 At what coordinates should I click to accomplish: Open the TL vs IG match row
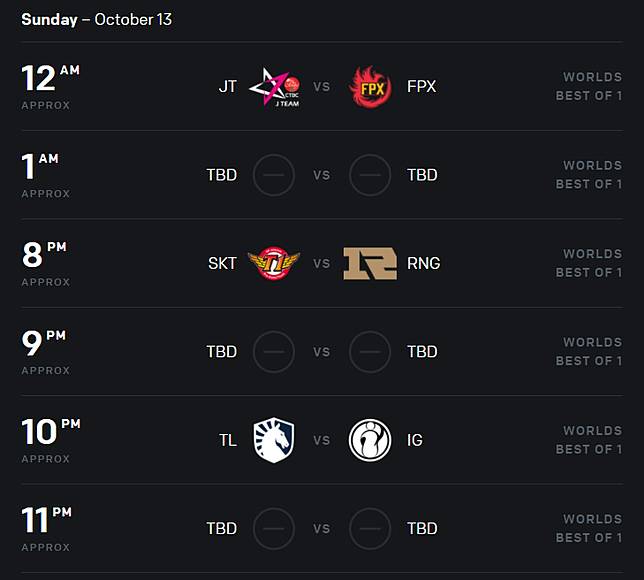click(322, 440)
